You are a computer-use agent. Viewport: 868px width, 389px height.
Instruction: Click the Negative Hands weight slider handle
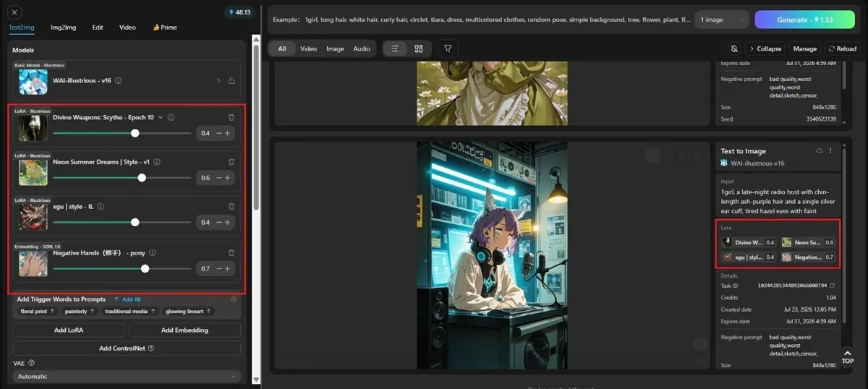[x=145, y=268]
